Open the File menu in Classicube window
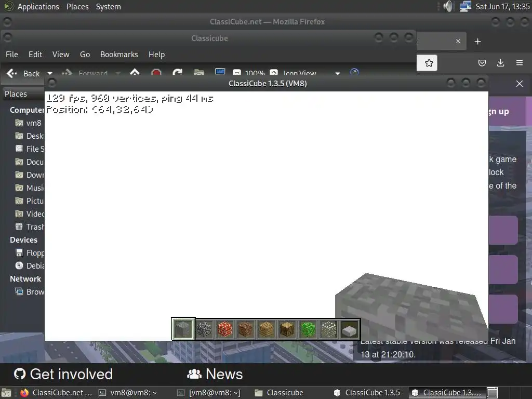Viewport: 532px width, 399px height. [12, 54]
